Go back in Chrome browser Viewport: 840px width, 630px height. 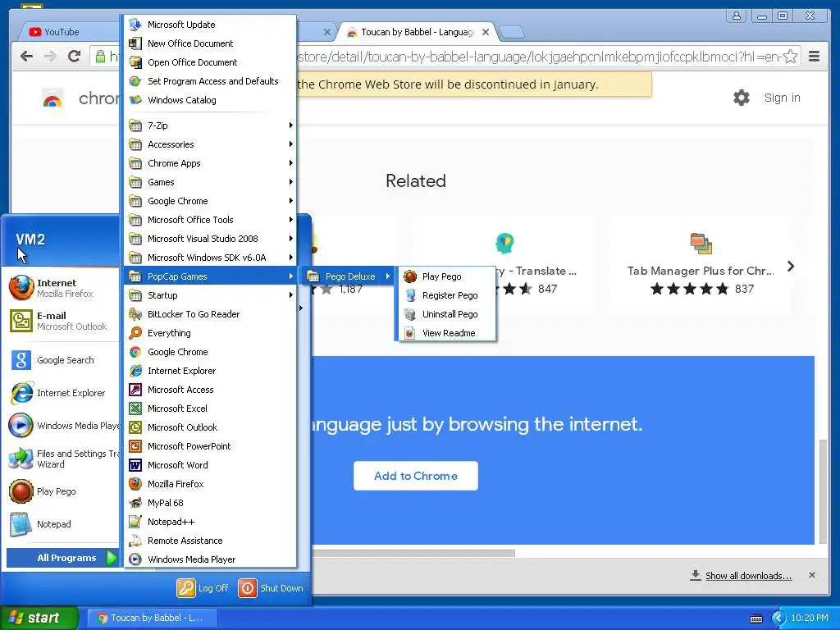26,57
